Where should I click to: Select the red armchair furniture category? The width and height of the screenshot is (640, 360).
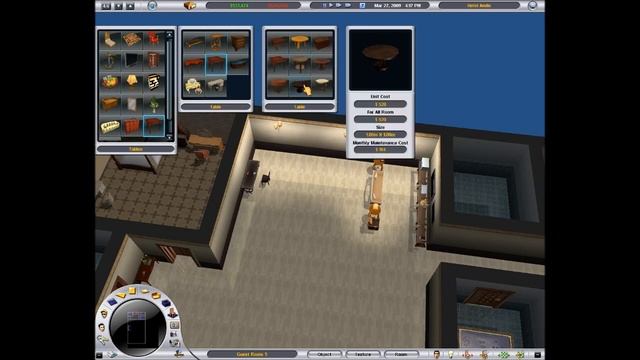(154, 40)
